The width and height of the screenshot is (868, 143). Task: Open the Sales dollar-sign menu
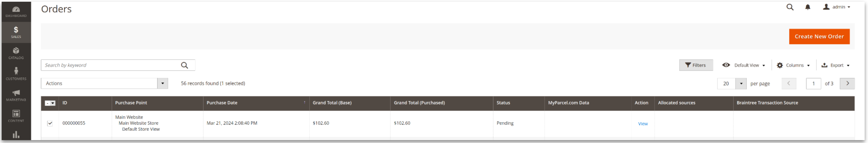[x=16, y=32]
